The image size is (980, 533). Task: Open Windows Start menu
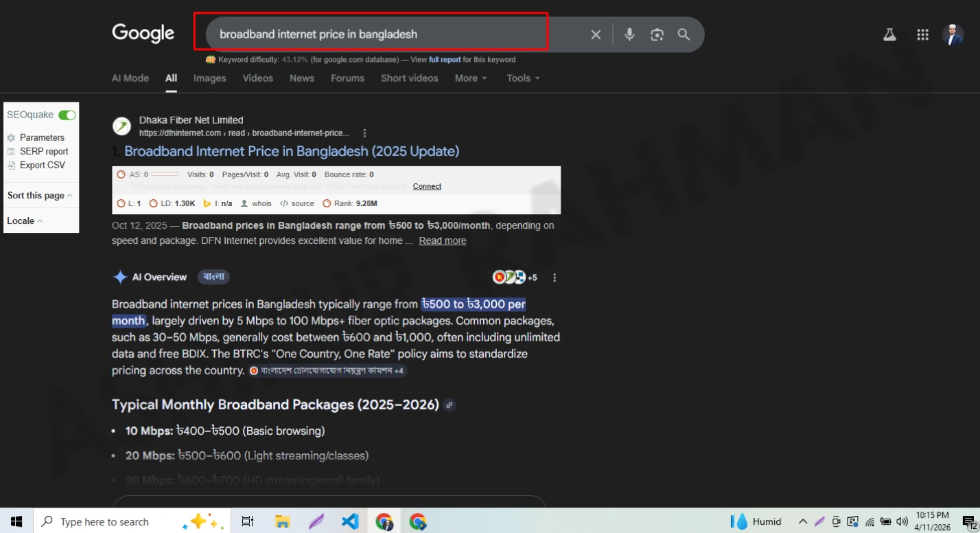[x=16, y=521]
